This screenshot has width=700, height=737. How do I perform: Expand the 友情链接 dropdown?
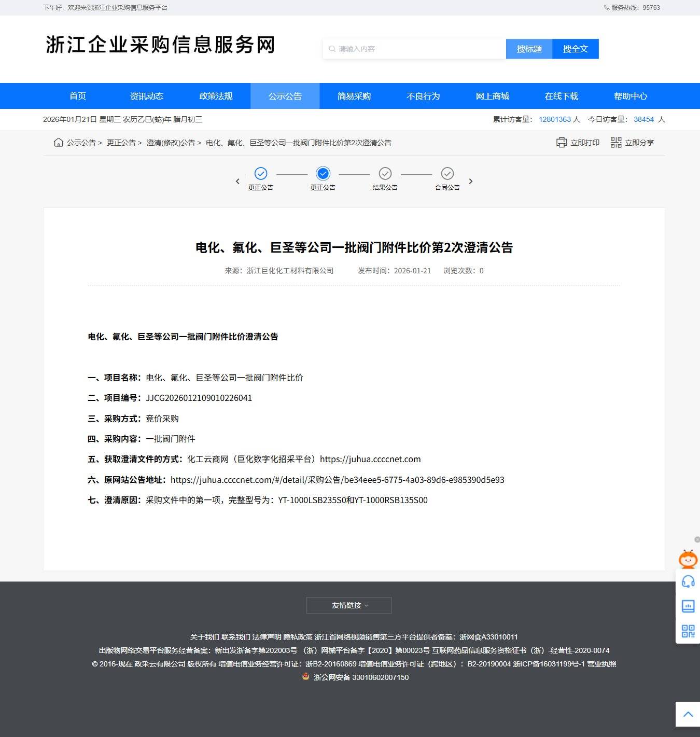click(x=349, y=605)
